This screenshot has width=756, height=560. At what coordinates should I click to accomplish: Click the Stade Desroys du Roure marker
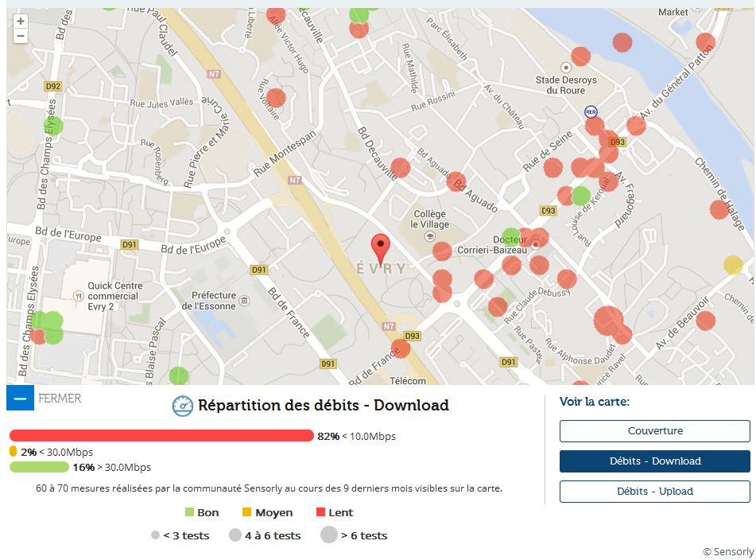565,68
